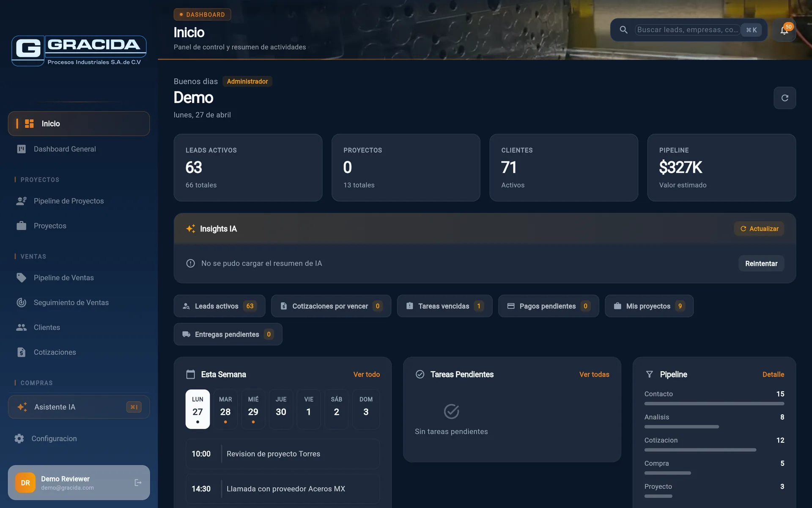Viewport: 812px width, 508px height.
Task: Click the Asistente IA sparkle icon
Action: pyautogui.click(x=22, y=407)
